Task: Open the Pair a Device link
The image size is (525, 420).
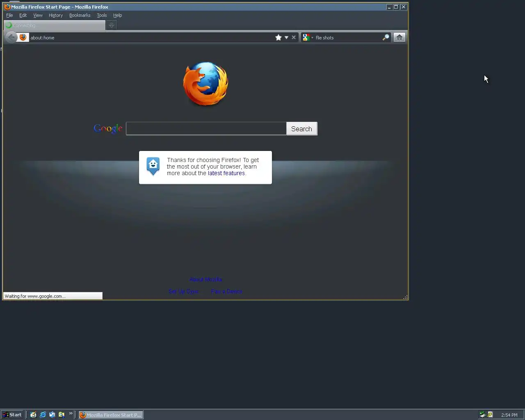Action: tap(226, 291)
